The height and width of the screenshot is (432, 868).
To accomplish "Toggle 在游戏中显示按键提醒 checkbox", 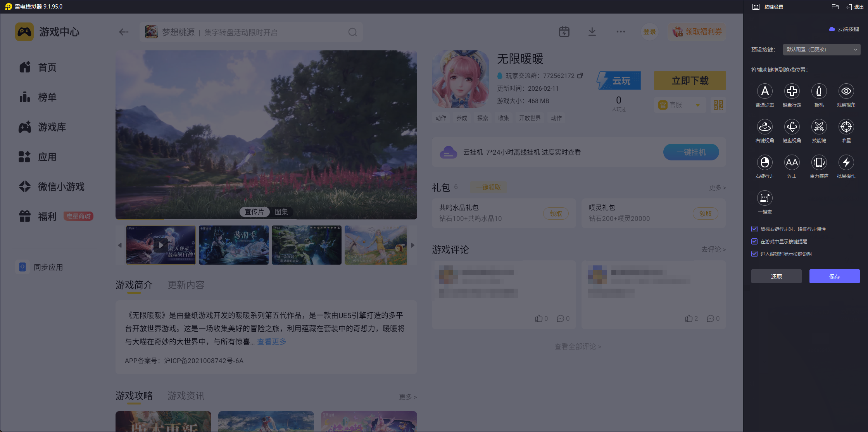I will (x=754, y=241).
